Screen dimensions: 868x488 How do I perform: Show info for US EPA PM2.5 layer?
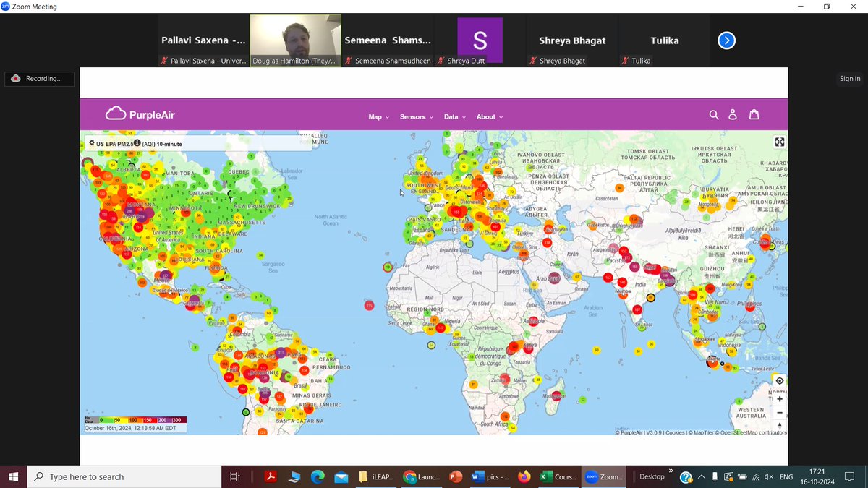pyautogui.click(x=137, y=143)
